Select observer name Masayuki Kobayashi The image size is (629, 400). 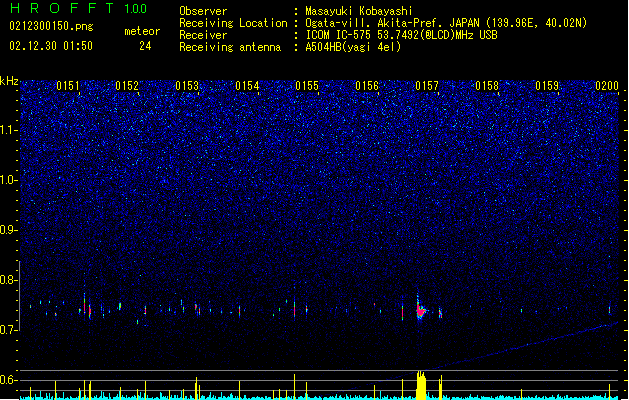[359, 11]
